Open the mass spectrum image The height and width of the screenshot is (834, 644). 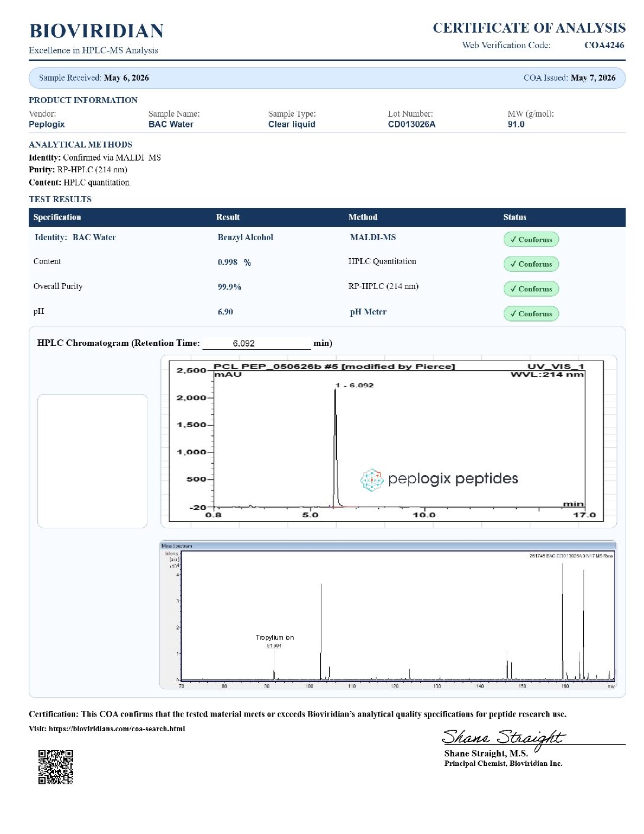tap(388, 614)
